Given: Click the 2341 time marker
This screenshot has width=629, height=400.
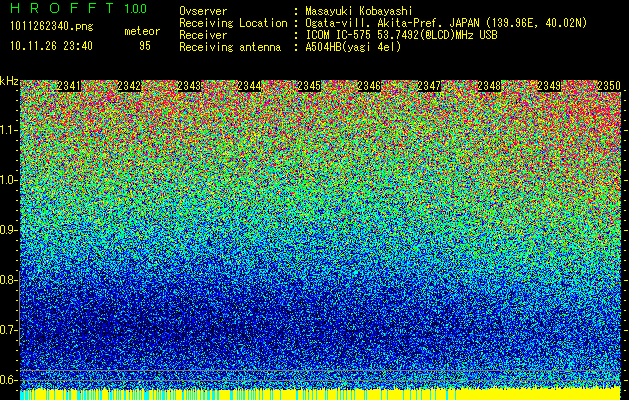Looking at the screenshot, I should click(69, 86).
